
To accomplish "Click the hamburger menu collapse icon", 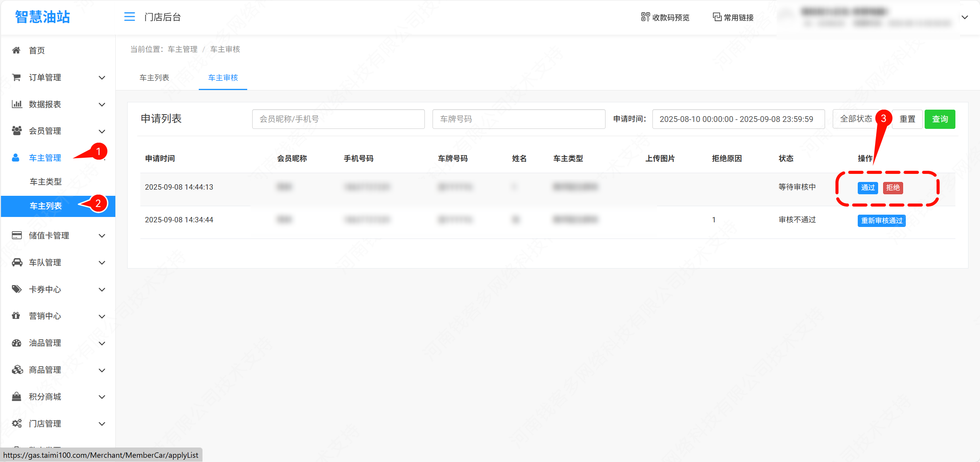I will coord(130,17).
